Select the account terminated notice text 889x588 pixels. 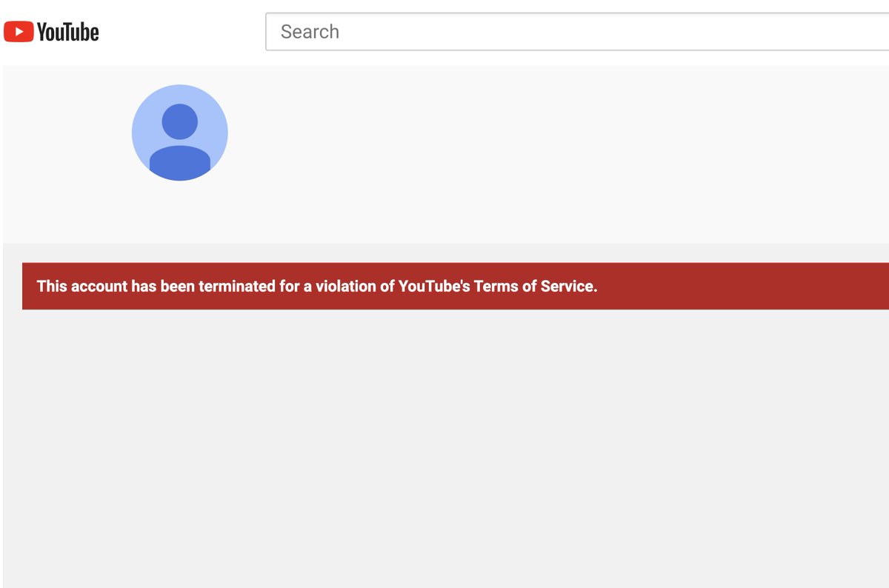coord(317,286)
